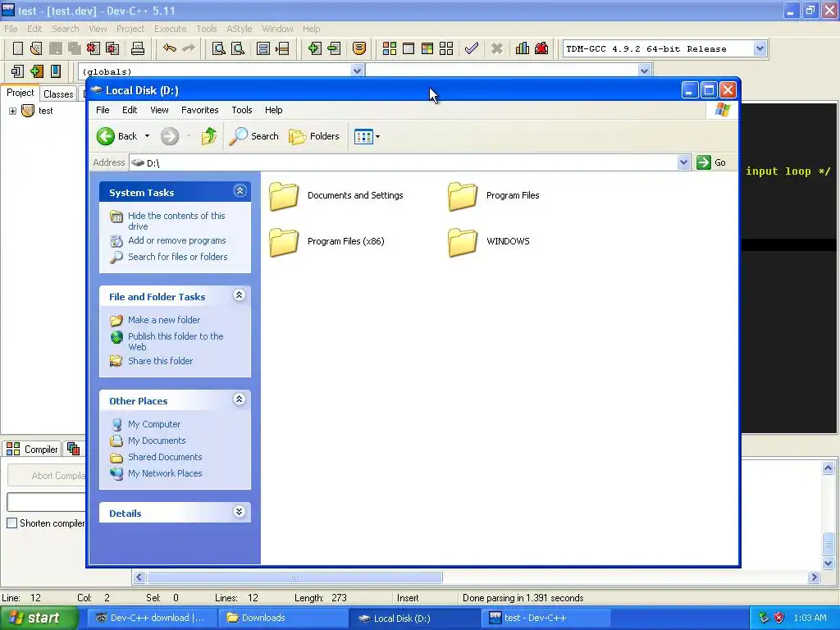
Task: Collapse the File and Folder Tasks panel
Action: pyautogui.click(x=240, y=295)
